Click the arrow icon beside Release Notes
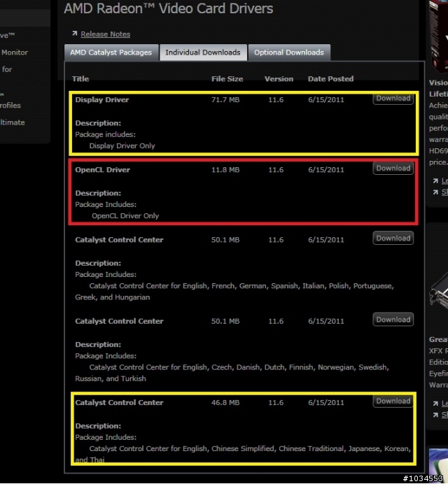Image resolution: width=448 pixels, height=484 pixels. tap(74, 33)
